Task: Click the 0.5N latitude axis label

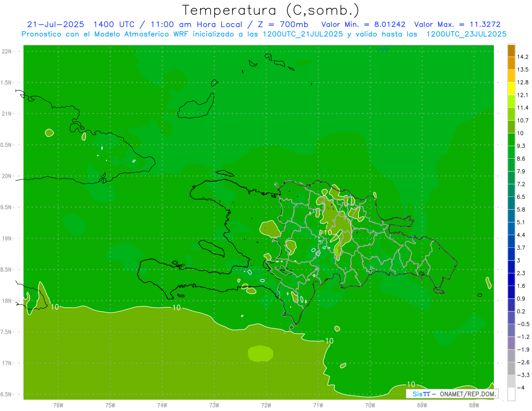Action: (x=7, y=145)
